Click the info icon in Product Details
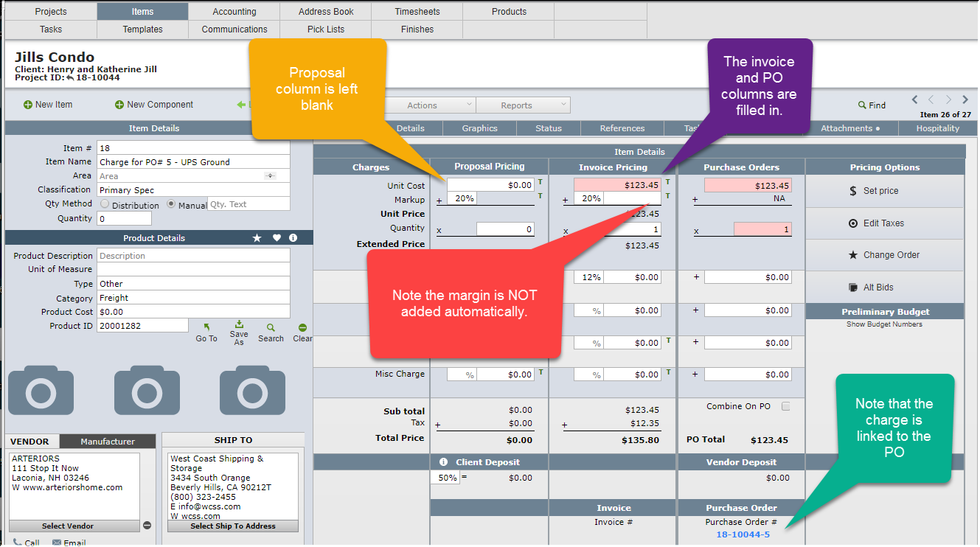The image size is (980, 547). pos(293,238)
